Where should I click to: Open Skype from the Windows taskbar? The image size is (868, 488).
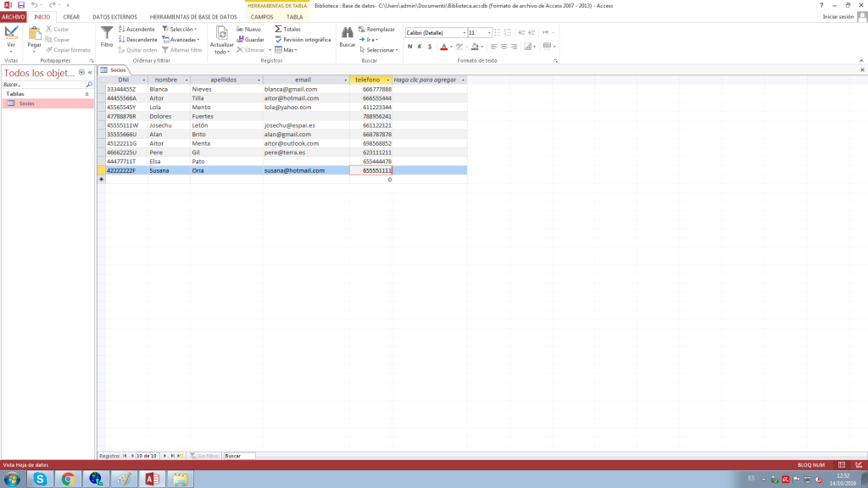pos(39,479)
